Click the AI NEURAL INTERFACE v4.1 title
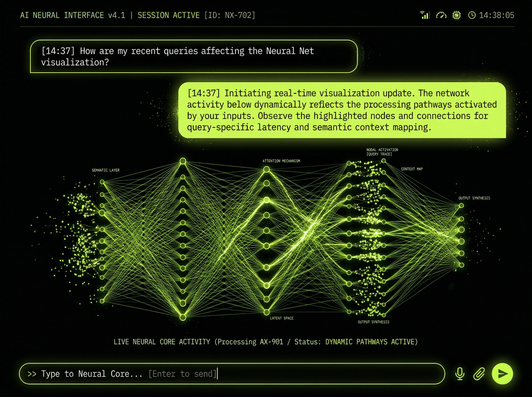This screenshot has height=397, width=532. tap(73, 15)
